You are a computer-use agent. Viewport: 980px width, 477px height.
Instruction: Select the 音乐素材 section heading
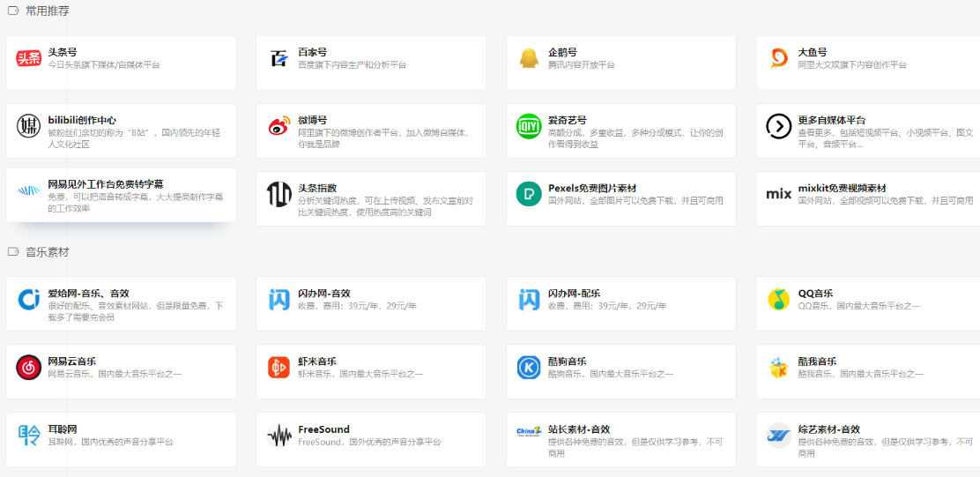click(48, 252)
